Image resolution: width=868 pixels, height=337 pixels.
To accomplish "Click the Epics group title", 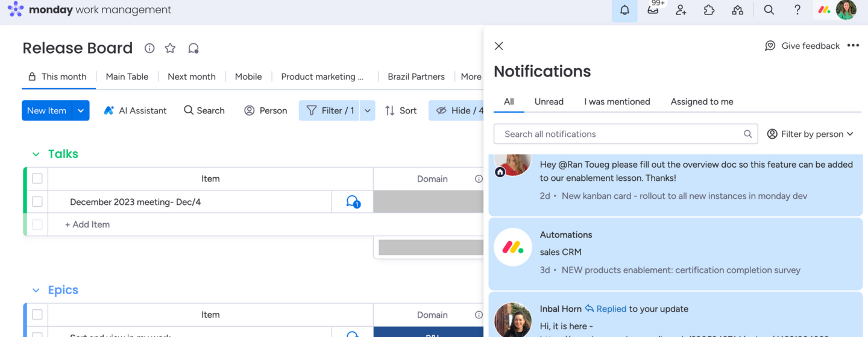I will coord(63,290).
